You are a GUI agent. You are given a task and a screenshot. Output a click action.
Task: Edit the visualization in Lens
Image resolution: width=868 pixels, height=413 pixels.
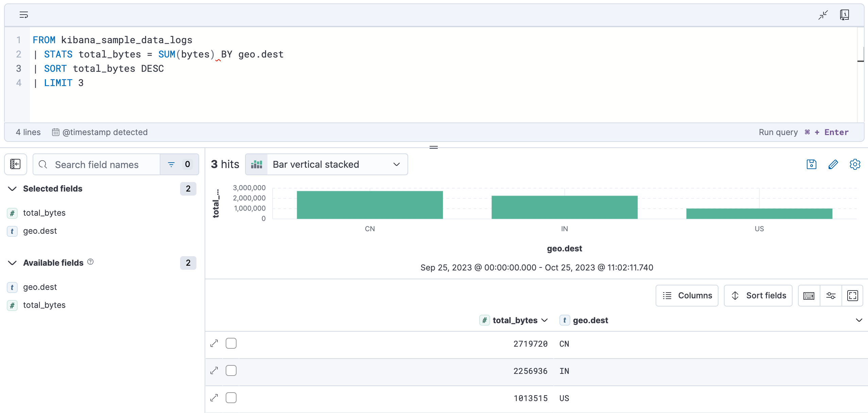(833, 164)
